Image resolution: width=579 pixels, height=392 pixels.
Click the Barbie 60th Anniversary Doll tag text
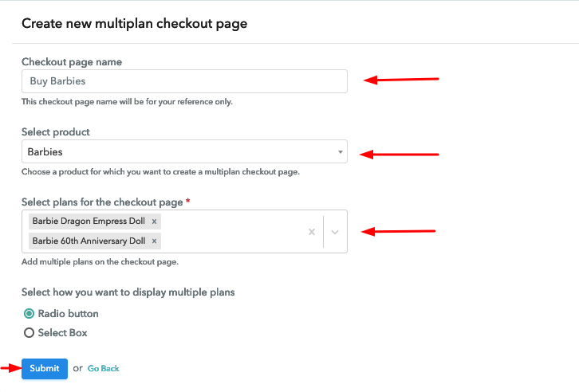(x=89, y=241)
